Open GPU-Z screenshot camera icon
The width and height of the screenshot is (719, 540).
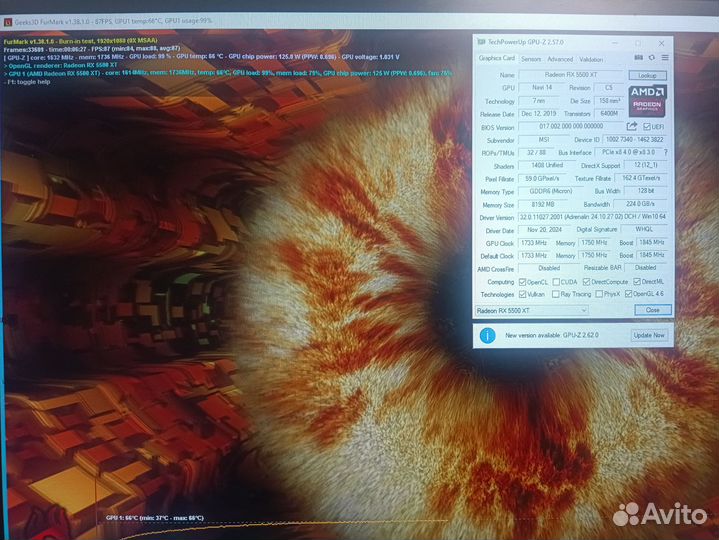[x=638, y=58]
